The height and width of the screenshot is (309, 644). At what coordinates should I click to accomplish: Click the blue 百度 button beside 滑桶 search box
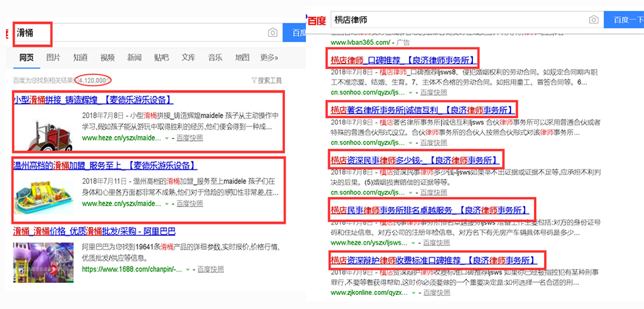294,33
